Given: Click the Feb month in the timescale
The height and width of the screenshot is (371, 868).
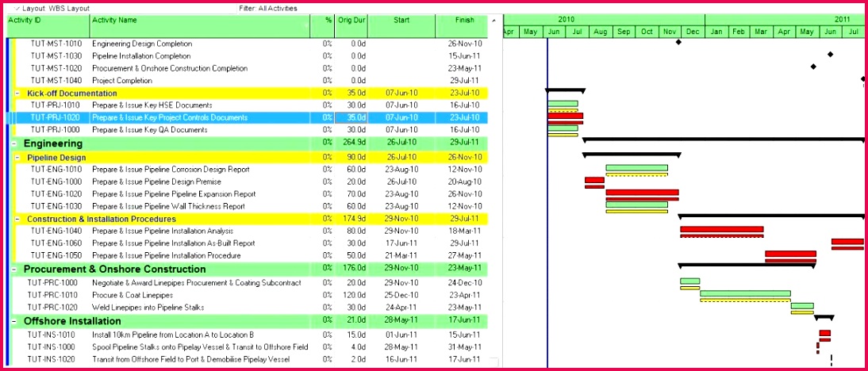Looking at the screenshot, I should tap(739, 32).
